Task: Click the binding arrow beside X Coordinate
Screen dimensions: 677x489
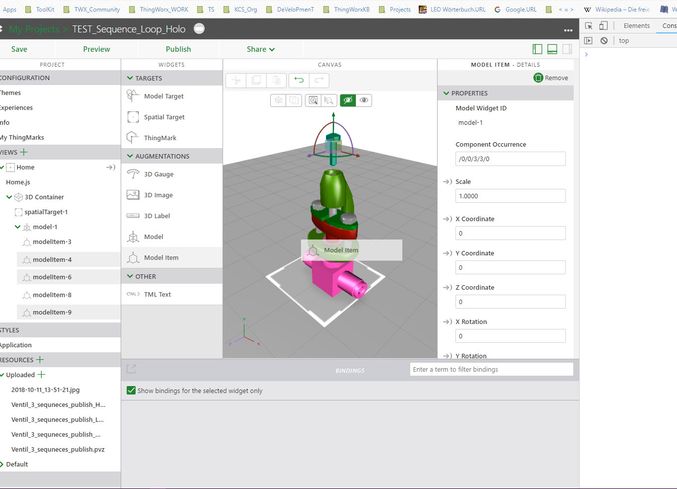Action: pos(447,219)
